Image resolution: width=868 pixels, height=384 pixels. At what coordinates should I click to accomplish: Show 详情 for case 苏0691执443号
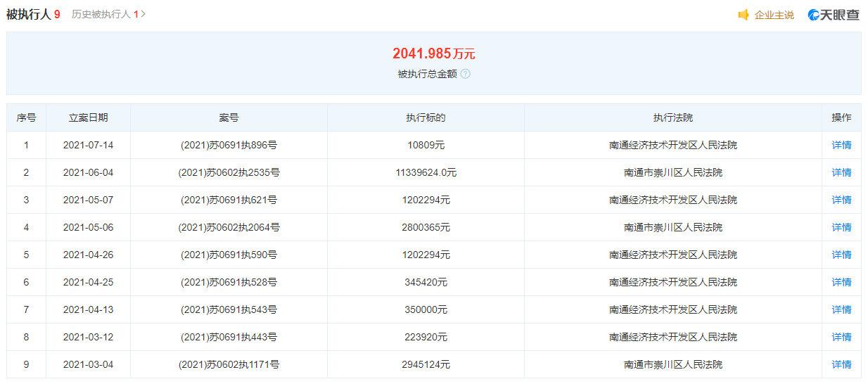pyautogui.click(x=841, y=337)
